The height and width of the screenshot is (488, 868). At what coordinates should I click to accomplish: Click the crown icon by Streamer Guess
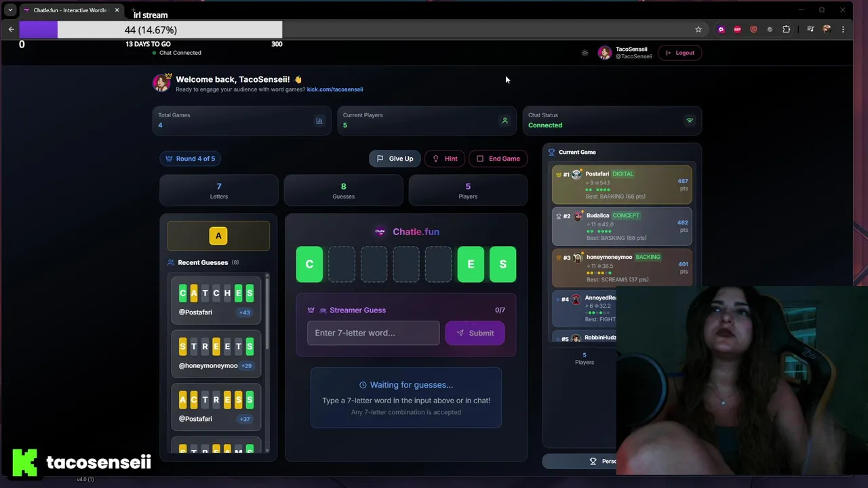(311, 310)
